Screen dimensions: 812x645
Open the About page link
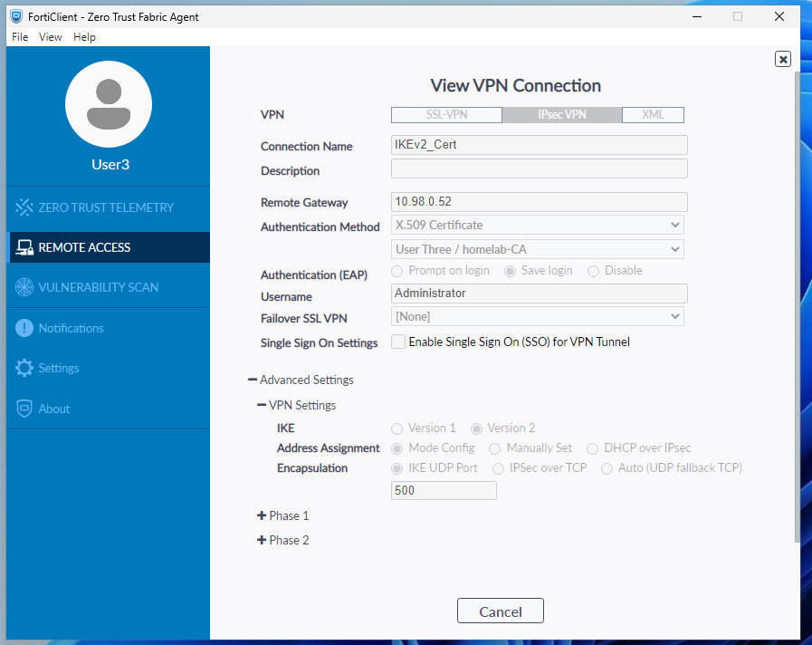[x=53, y=409]
